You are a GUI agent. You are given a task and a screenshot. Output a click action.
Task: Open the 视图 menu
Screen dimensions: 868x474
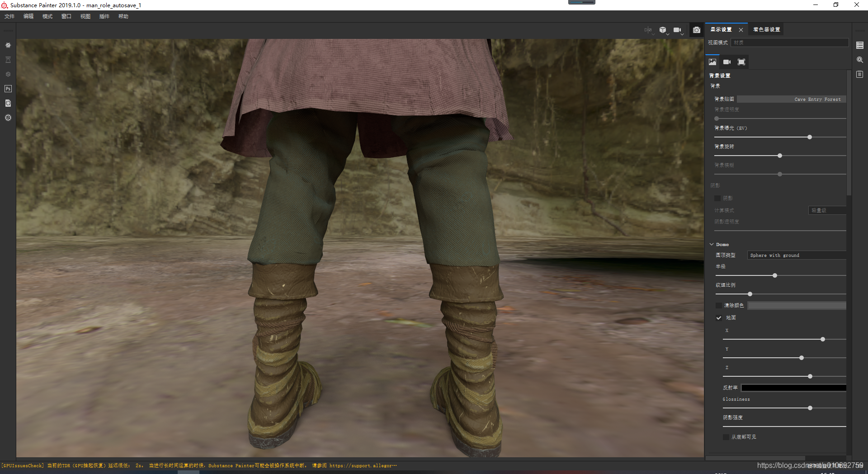pyautogui.click(x=85, y=16)
